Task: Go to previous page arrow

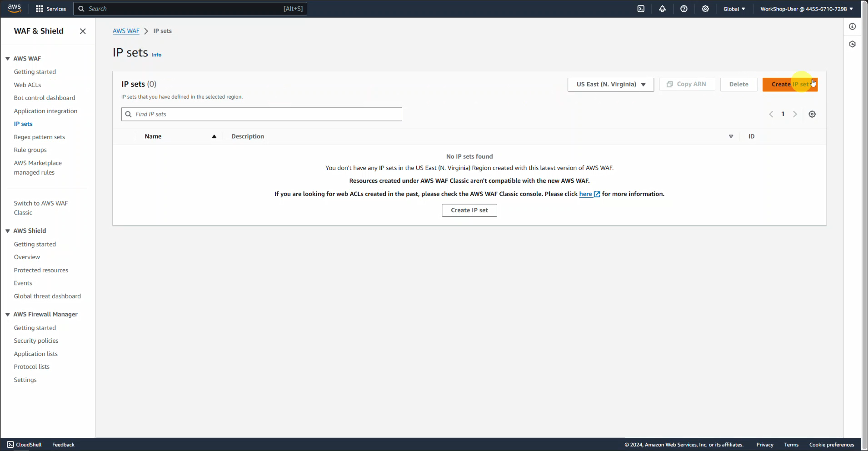Action: coord(771,114)
